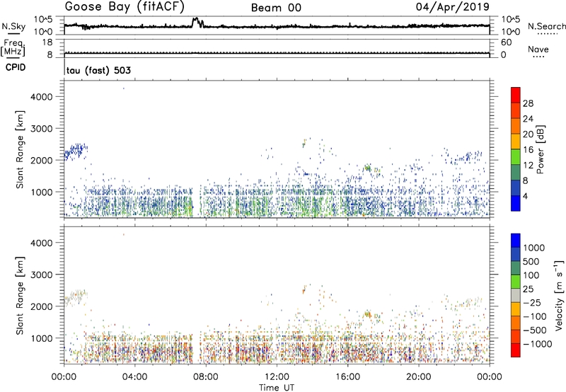Click the '60' Nave axis tick label
Image resolution: width=566 pixels, height=392 pixels.
[x=506, y=42]
